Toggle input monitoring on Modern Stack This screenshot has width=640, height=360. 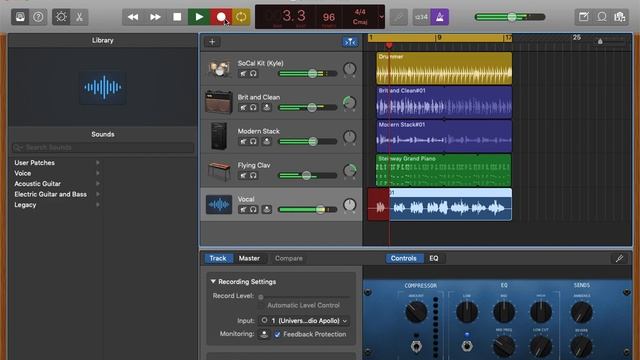(x=267, y=142)
